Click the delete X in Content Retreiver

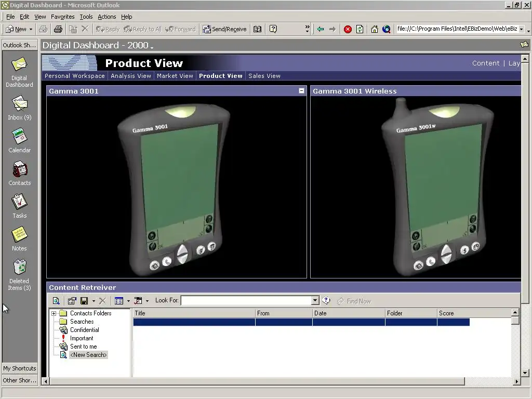tap(102, 301)
